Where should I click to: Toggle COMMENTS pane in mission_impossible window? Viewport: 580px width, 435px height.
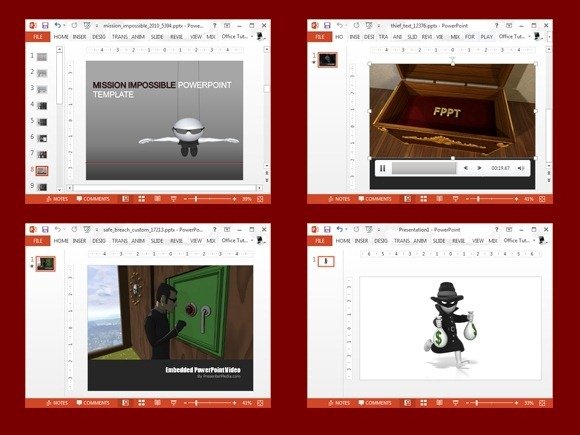click(93, 199)
